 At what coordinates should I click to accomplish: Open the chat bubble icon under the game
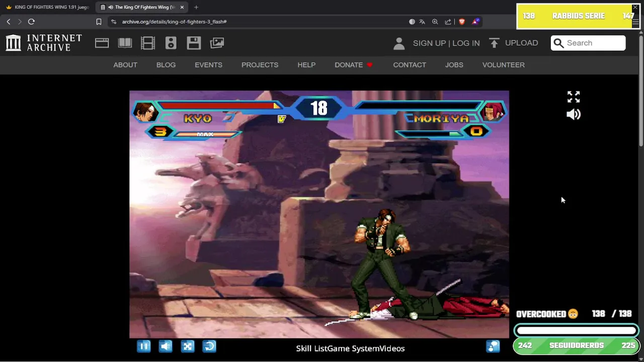[493, 346]
